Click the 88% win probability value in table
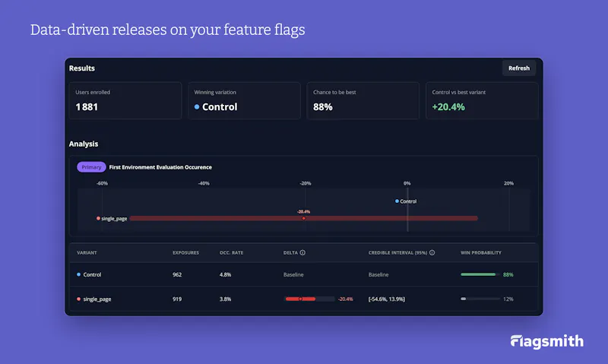 pos(508,274)
